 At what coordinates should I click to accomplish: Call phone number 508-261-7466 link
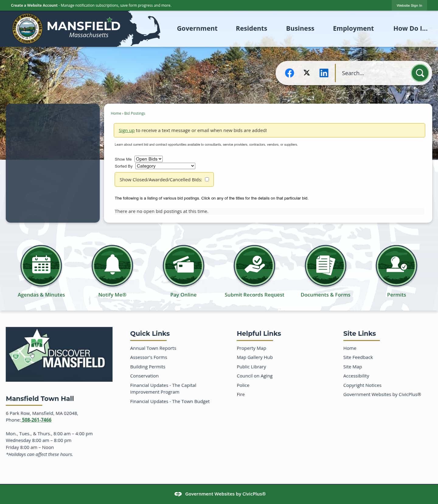coord(36,420)
